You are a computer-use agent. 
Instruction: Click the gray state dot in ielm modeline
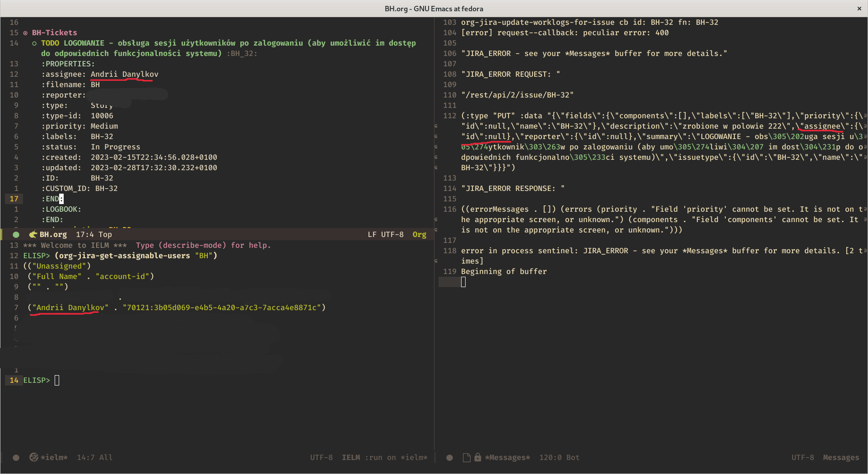coord(16,458)
